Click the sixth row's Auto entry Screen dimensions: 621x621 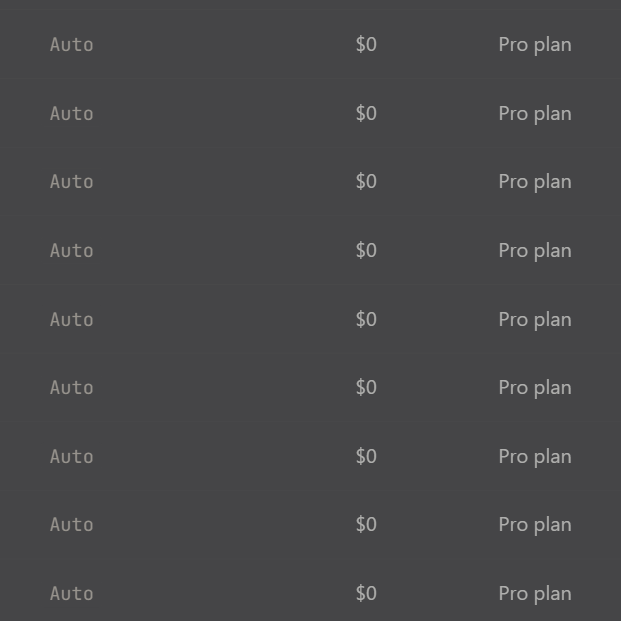click(x=71, y=388)
